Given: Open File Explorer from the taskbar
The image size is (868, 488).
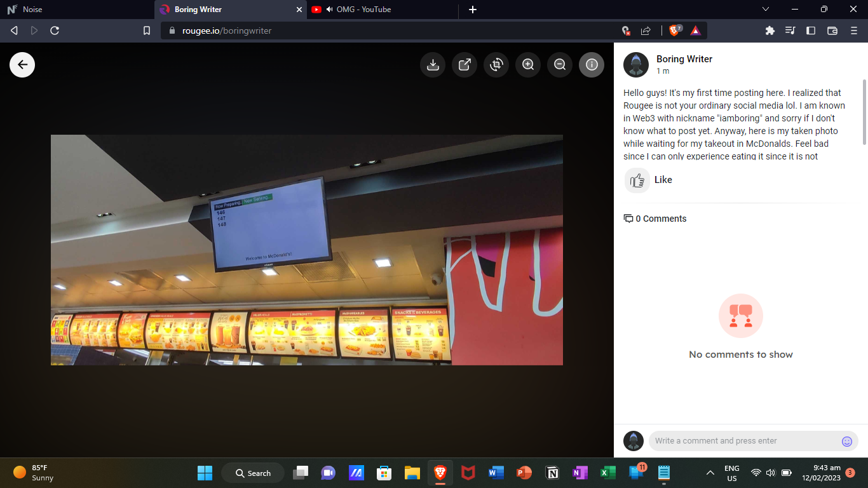Looking at the screenshot, I should (412, 473).
